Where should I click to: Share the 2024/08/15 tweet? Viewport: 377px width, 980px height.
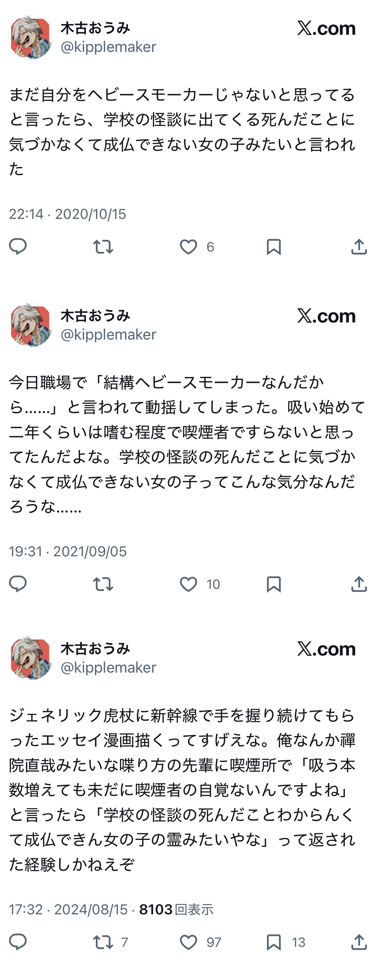pyautogui.click(x=359, y=942)
